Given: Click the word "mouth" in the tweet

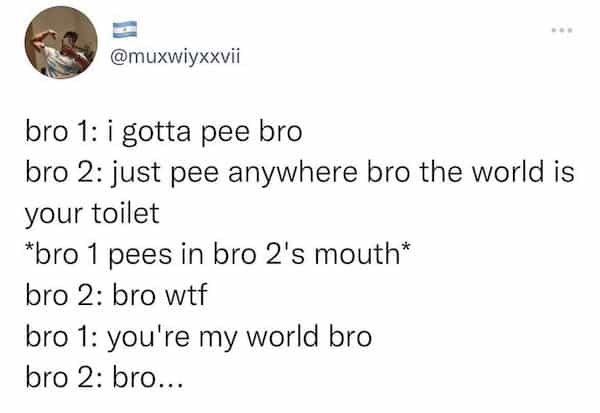Looking at the screenshot, I should pyautogui.click(x=357, y=255).
